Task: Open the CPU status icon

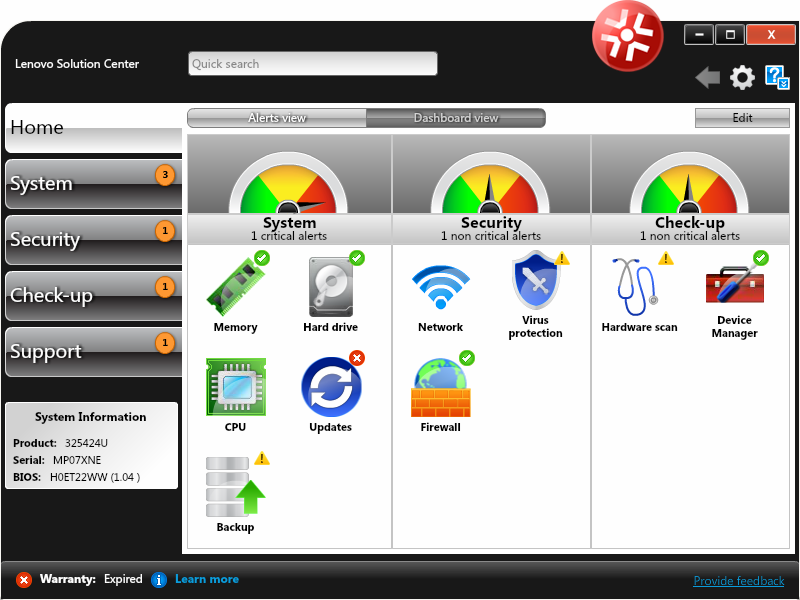Action: click(235, 387)
